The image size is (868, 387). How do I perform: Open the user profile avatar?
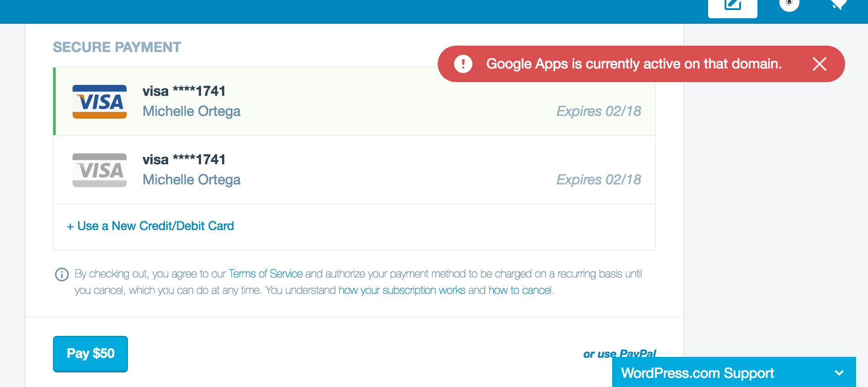789,4
